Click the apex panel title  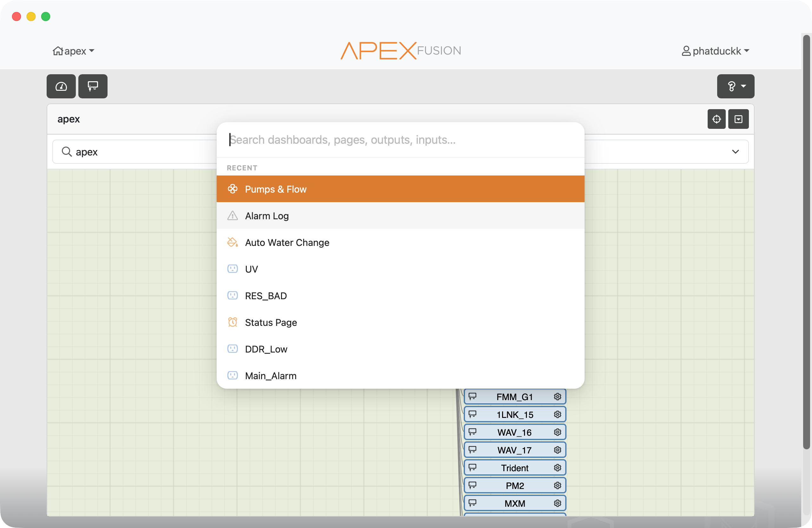click(69, 119)
